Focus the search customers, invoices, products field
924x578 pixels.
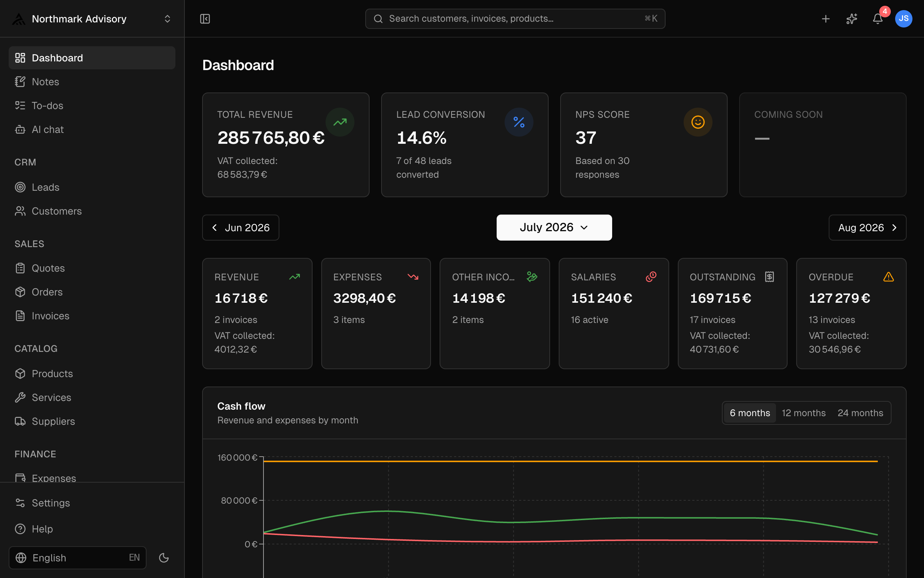pos(515,19)
